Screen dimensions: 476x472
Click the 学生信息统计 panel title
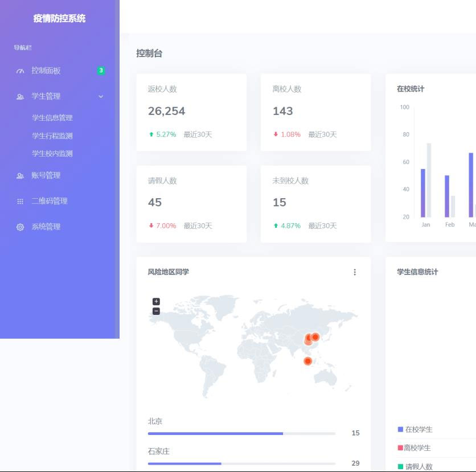coord(417,272)
